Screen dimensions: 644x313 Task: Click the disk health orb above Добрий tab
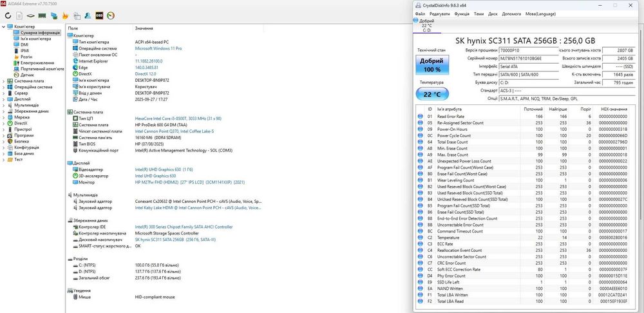[x=416, y=21]
